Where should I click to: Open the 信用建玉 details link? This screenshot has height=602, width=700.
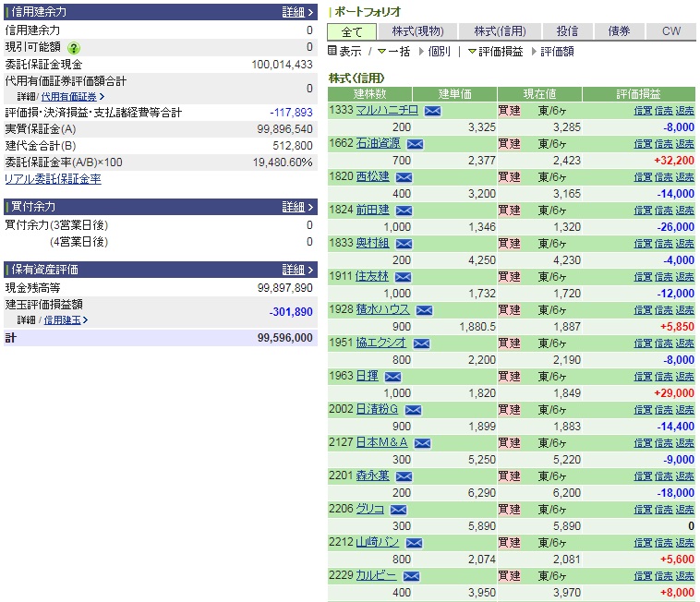coord(63,320)
